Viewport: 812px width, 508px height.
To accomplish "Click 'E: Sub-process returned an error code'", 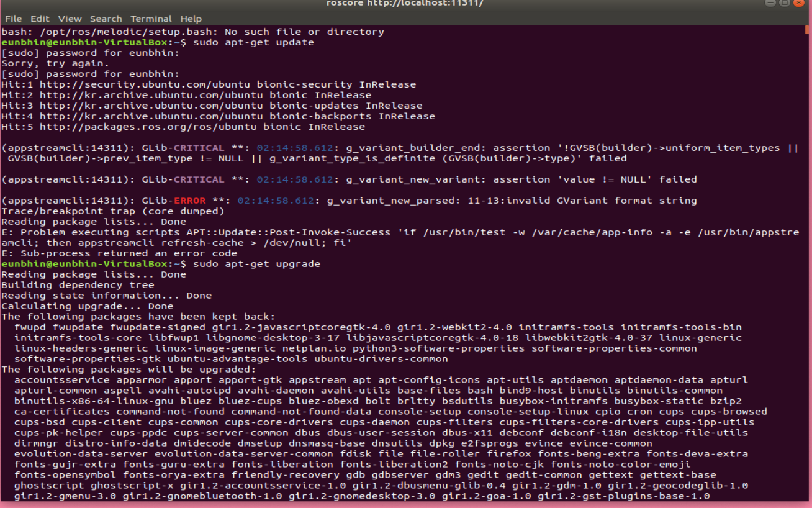I will pos(119,253).
